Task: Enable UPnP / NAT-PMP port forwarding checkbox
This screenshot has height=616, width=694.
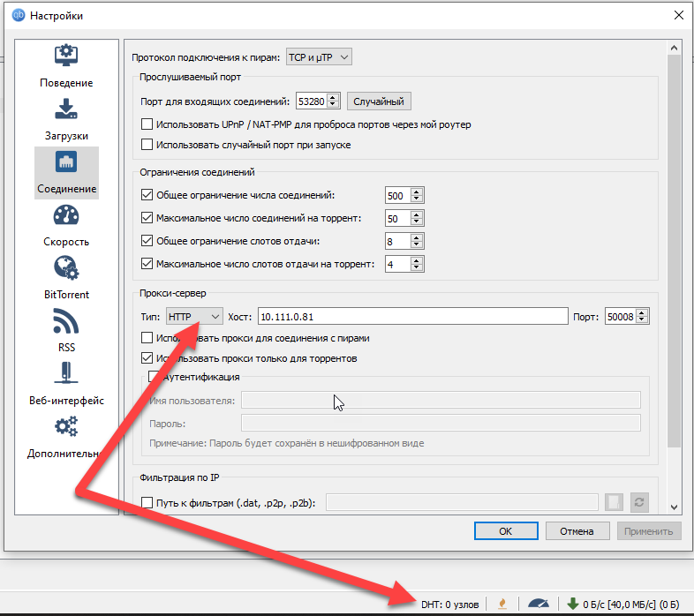Action: click(147, 124)
